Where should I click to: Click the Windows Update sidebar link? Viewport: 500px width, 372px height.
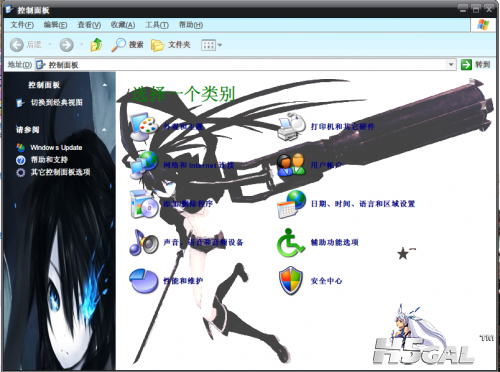(x=56, y=147)
